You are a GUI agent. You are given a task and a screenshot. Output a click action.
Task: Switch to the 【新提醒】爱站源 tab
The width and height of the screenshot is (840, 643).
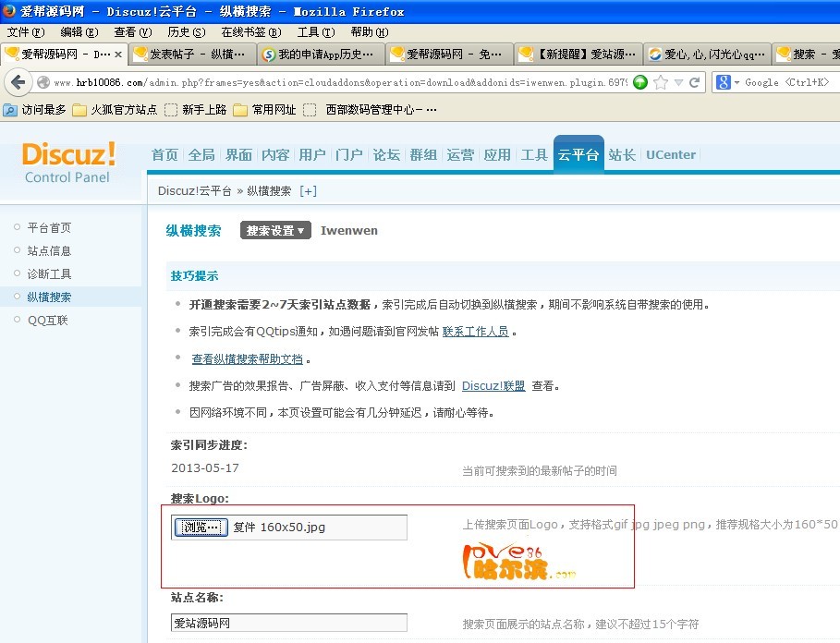tap(578, 55)
